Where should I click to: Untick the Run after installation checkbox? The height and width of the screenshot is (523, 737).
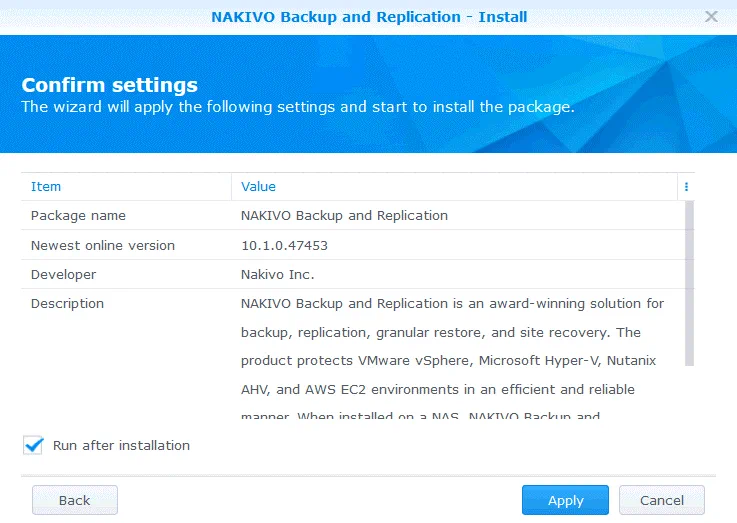pyautogui.click(x=34, y=445)
